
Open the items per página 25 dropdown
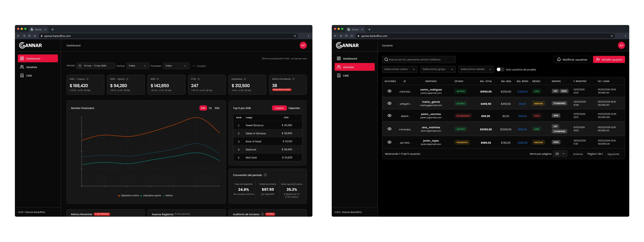pyautogui.click(x=560, y=154)
